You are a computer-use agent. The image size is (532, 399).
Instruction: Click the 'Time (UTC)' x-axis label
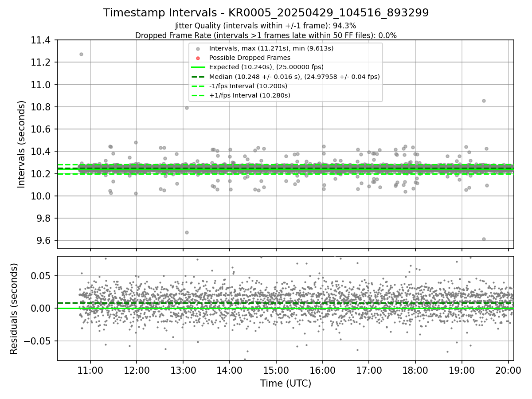tap(286, 383)
